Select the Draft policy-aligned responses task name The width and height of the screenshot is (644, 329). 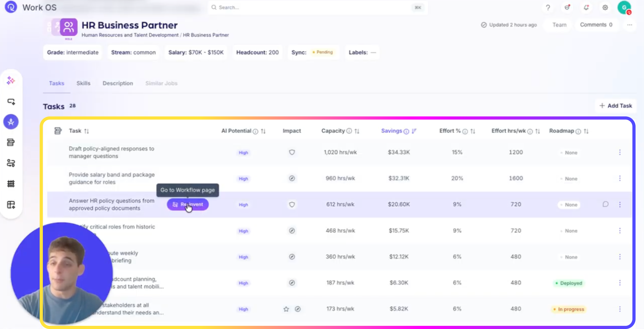[x=111, y=152]
